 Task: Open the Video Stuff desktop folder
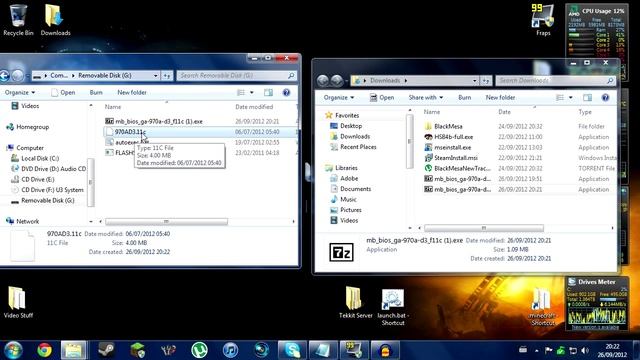click(18, 302)
